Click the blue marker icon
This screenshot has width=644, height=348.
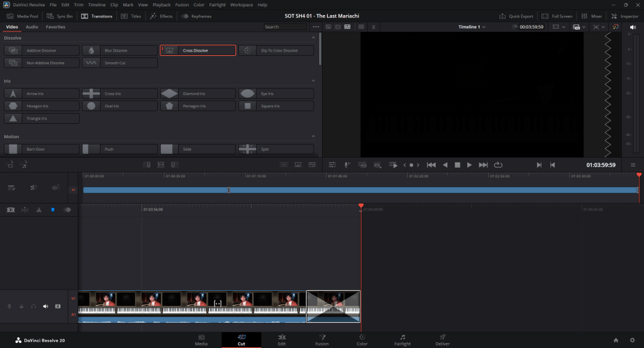point(53,210)
